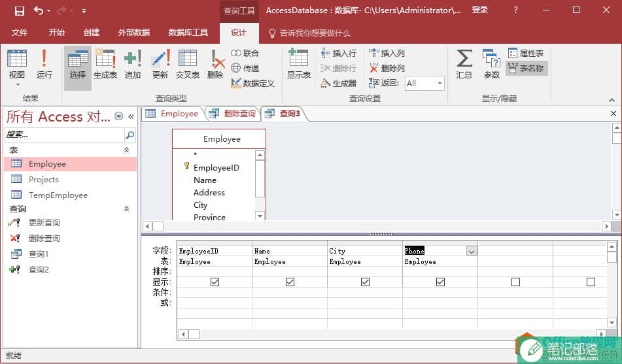Open the Home (开始) tab
The width and height of the screenshot is (622, 364).
[57, 33]
